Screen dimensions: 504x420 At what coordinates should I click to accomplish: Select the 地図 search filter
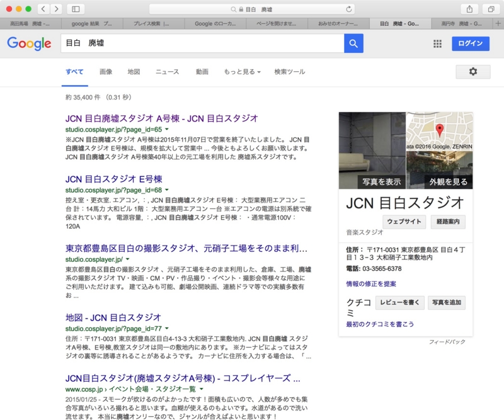(x=134, y=72)
